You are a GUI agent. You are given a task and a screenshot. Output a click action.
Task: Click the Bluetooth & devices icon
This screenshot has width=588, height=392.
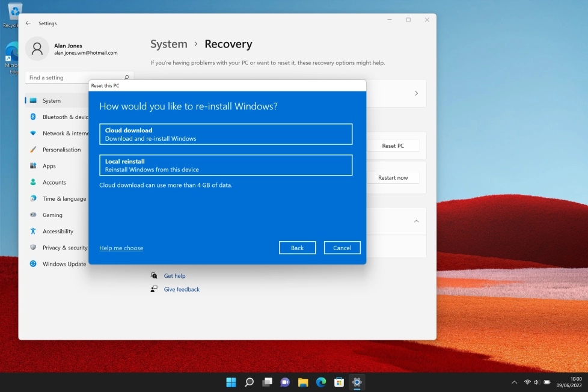click(34, 117)
